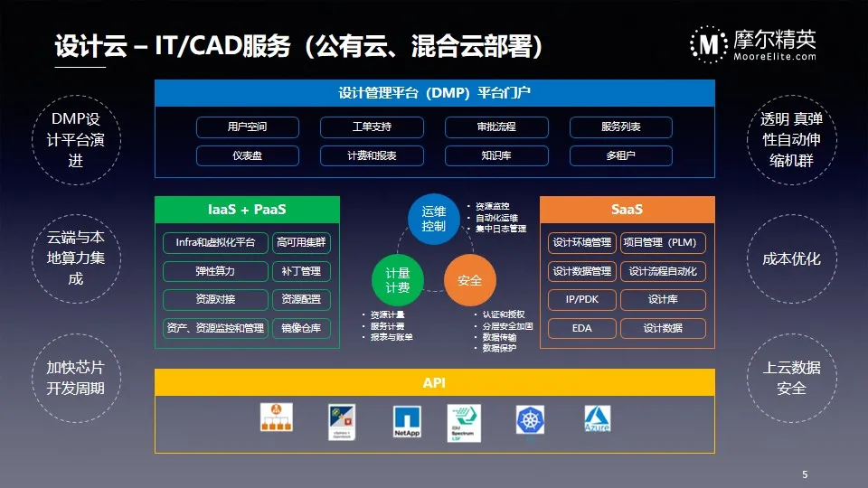868x488 pixels.
Task: Click the 认证和授权 bullet text
Action: click(x=504, y=314)
